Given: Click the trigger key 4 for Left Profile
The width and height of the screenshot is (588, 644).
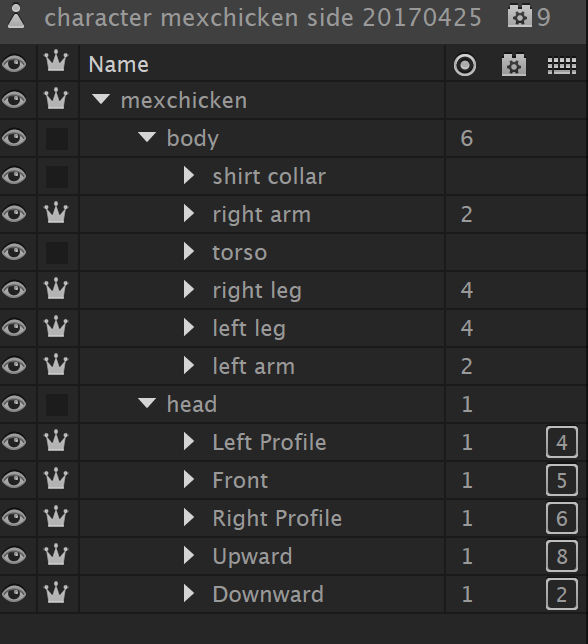Looking at the screenshot, I should point(562,442).
